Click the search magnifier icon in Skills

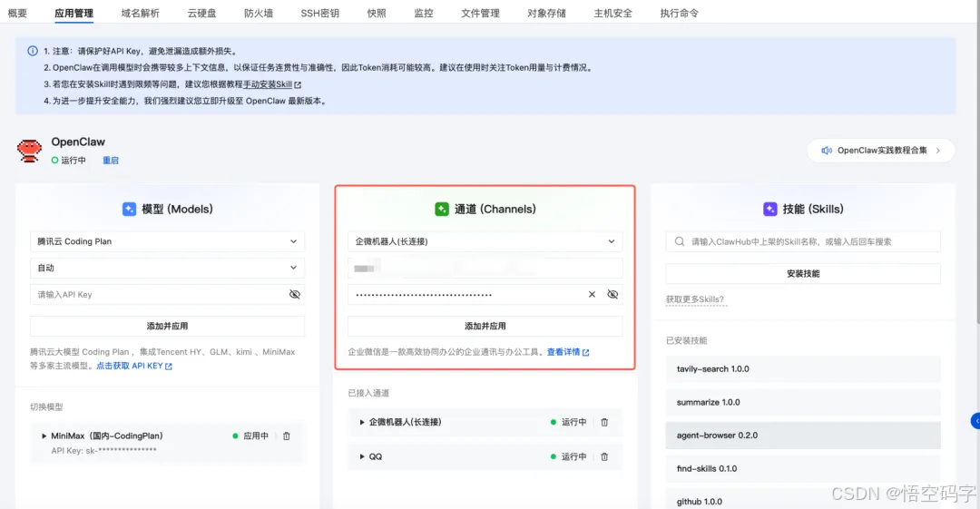click(680, 241)
